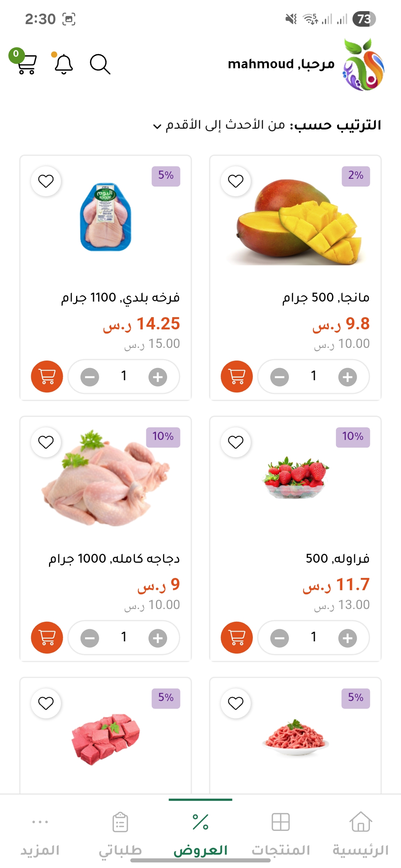Favorite the mango product
The width and height of the screenshot is (401, 868).
235,181
